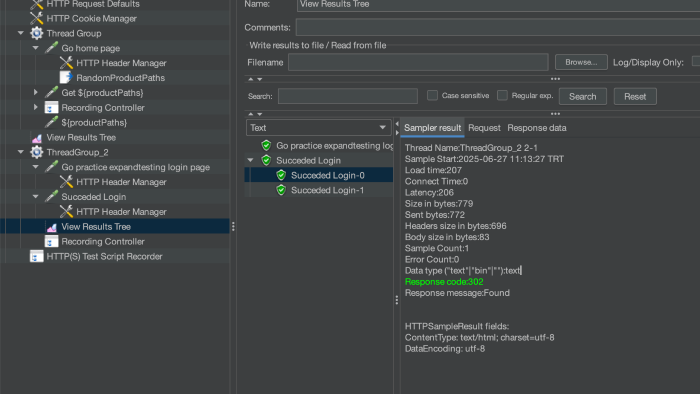Click the Recording Controller icon under ThreadGroup_2
The width and height of the screenshot is (700, 394).
pyautogui.click(x=51, y=241)
